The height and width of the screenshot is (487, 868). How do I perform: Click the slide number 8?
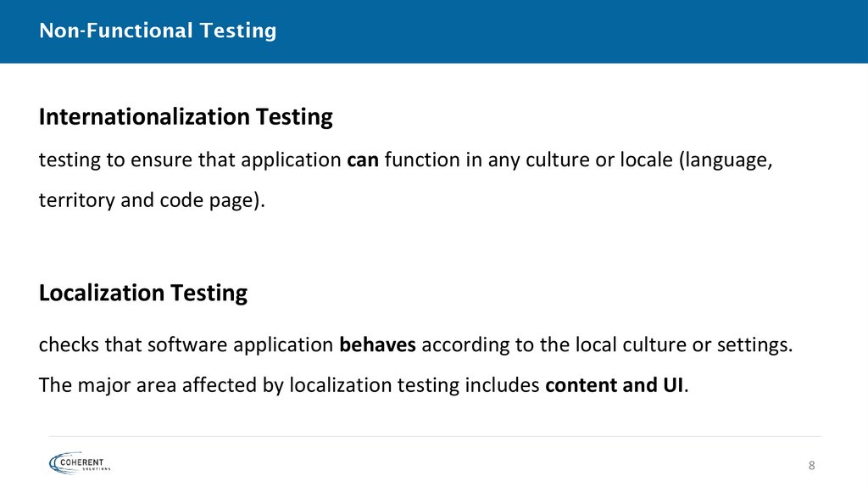[x=811, y=466]
